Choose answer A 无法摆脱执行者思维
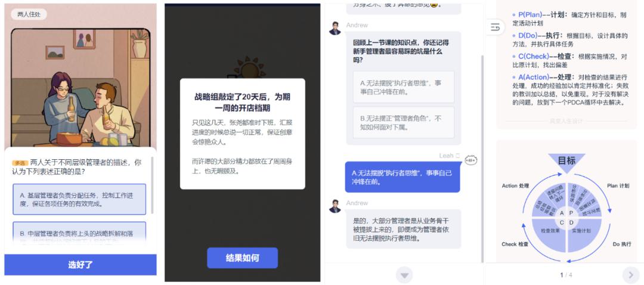Screen dimensions: 644x285 403,87
